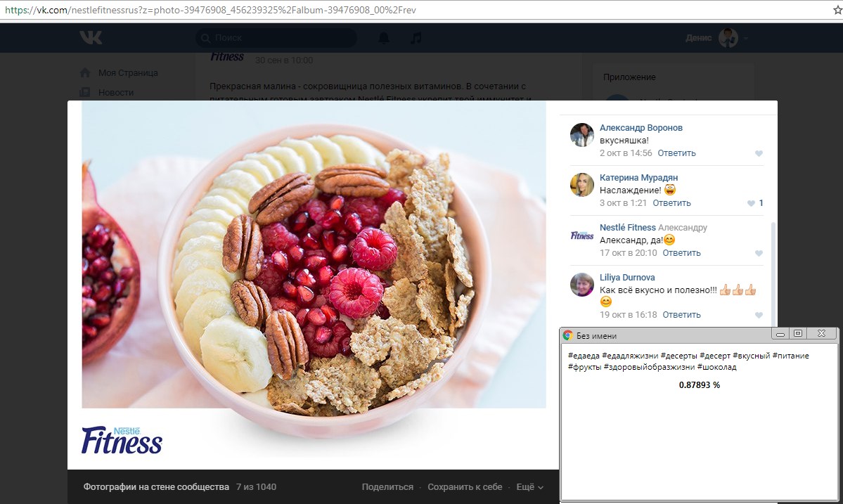Open Александр Воронов's avatar
The width and height of the screenshot is (843, 504).
click(x=581, y=135)
